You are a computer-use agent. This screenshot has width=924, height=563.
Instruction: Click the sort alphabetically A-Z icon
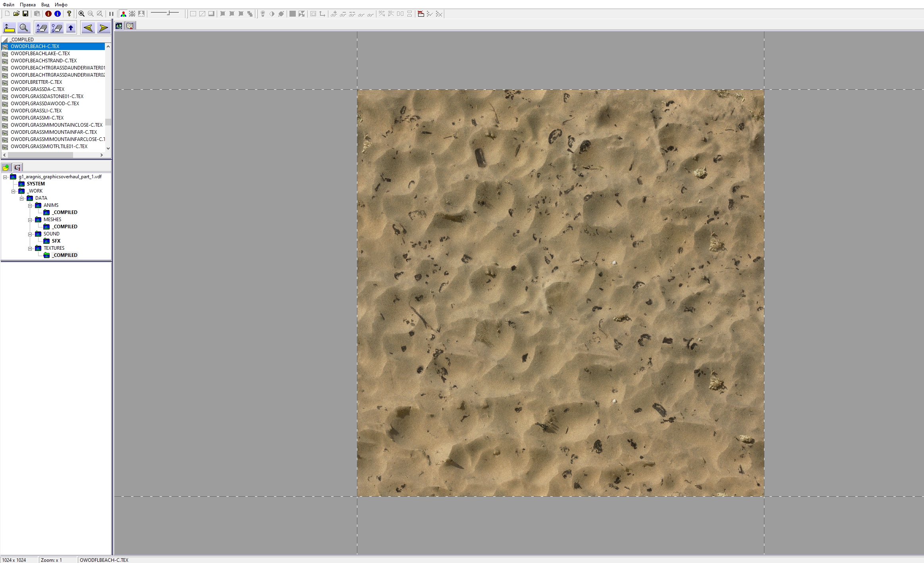coord(42,28)
